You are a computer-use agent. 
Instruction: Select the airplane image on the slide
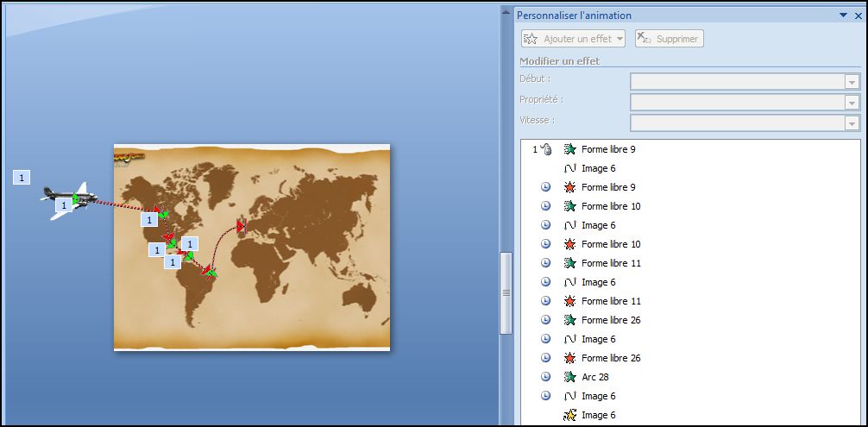[69, 201]
